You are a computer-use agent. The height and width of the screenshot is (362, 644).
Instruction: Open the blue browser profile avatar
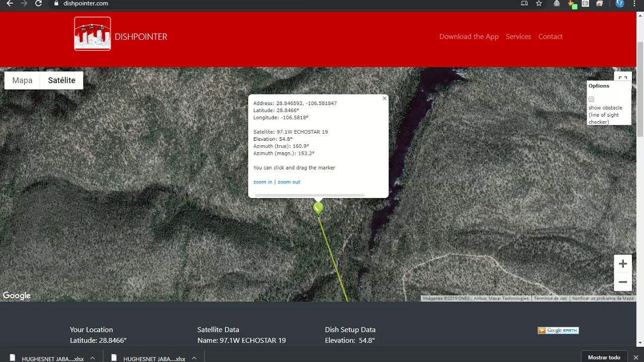point(620,4)
